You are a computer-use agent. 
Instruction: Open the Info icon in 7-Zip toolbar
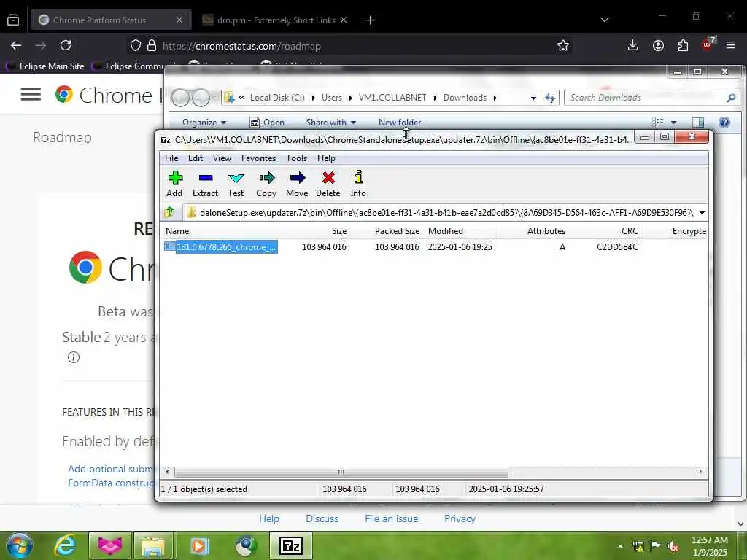click(358, 183)
